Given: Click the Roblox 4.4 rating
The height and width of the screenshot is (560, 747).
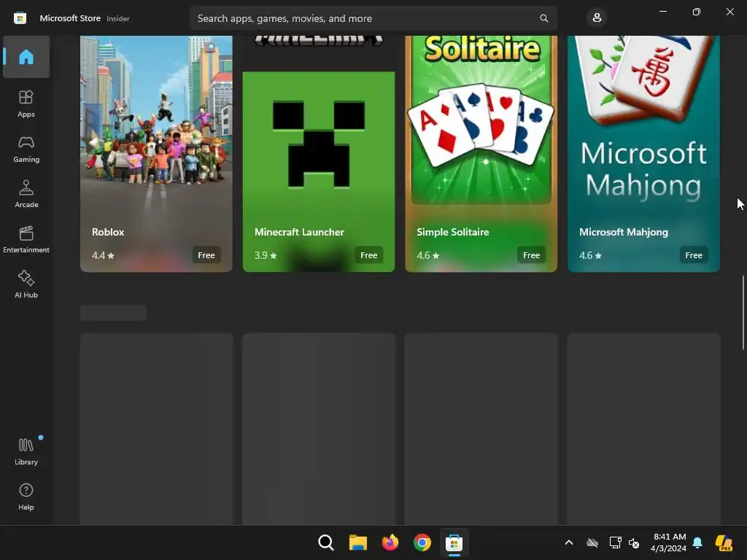Looking at the screenshot, I should coord(103,256).
